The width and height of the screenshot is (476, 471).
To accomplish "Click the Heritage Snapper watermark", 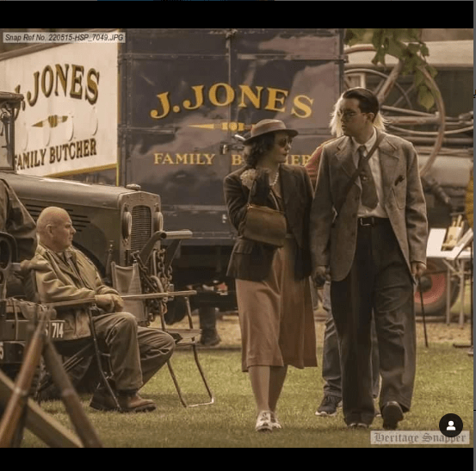I will [419, 437].
